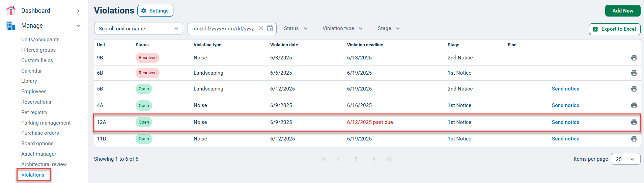The height and width of the screenshot is (183, 644).
Task: Print the violation for unit 6B
Action: (x=634, y=73)
